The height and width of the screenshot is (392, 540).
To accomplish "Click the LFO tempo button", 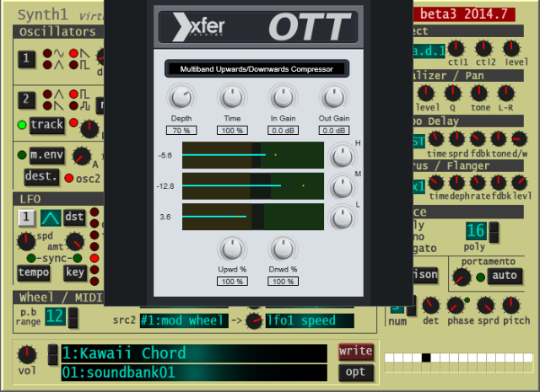I will [x=34, y=273].
